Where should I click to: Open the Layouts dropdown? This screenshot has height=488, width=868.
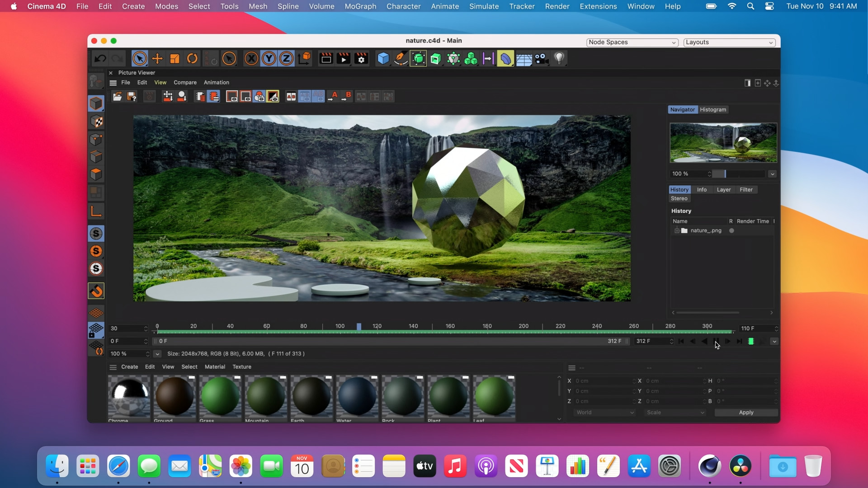click(729, 42)
